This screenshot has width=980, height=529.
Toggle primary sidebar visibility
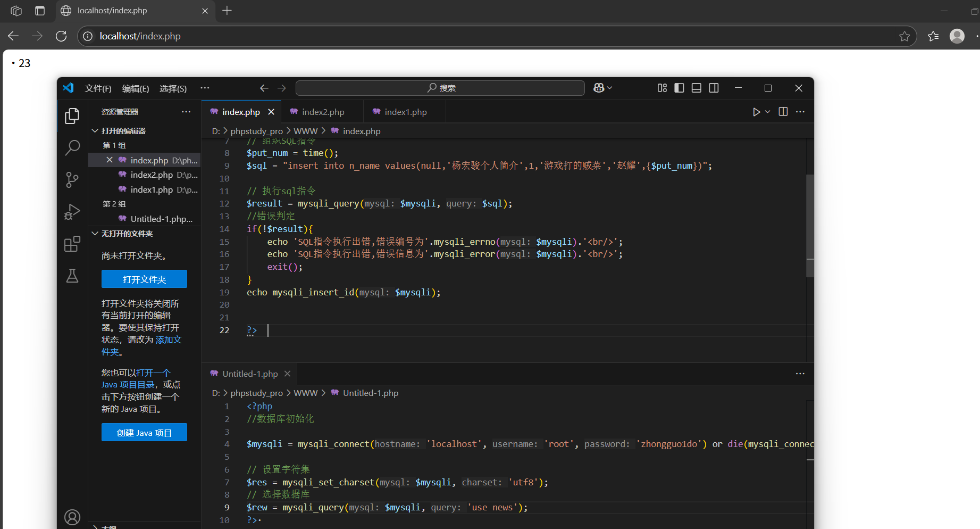pyautogui.click(x=679, y=88)
